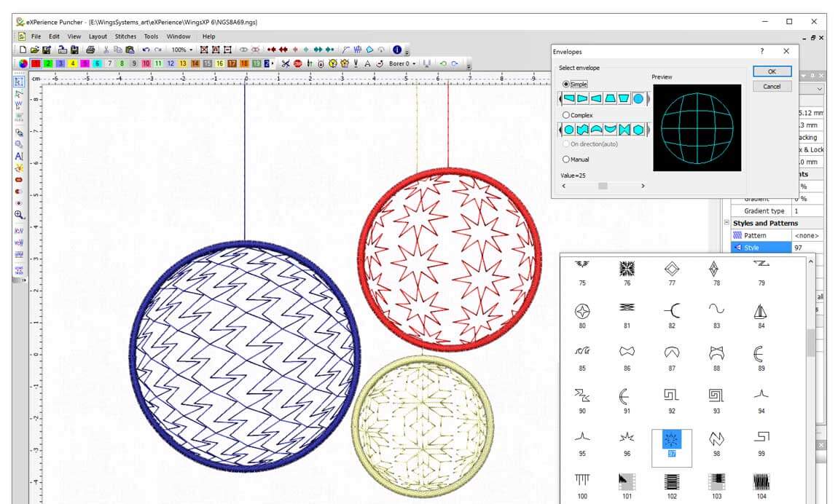Choose style 84 from the styles gallery

(x=760, y=312)
